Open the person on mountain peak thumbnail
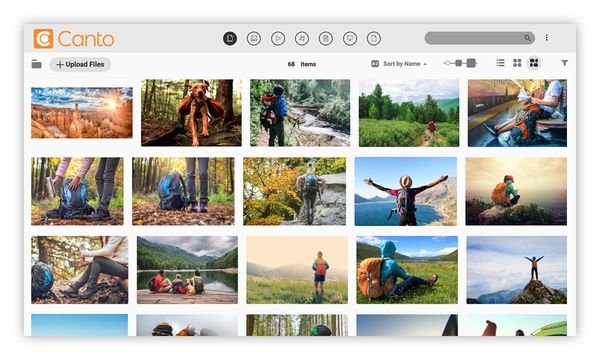The width and height of the screenshot is (600, 360). click(x=517, y=270)
